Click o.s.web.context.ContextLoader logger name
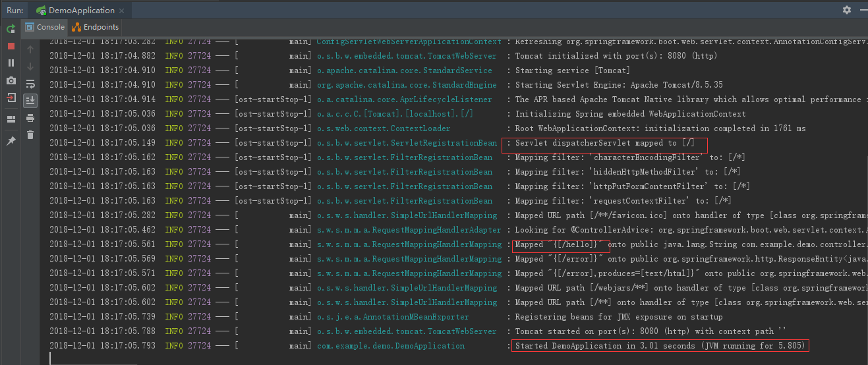The image size is (868, 365). click(x=384, y=128)
